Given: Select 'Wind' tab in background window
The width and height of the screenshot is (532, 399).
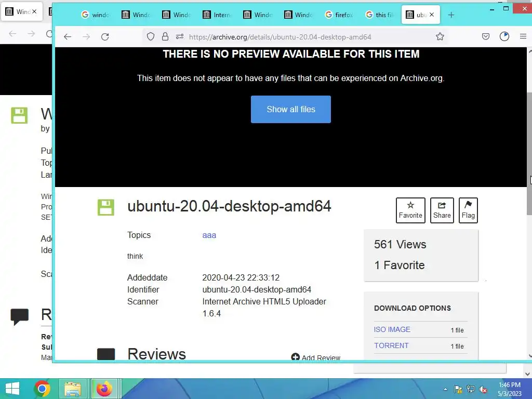Looking at the screenshot, I should [x=19, y=11].
